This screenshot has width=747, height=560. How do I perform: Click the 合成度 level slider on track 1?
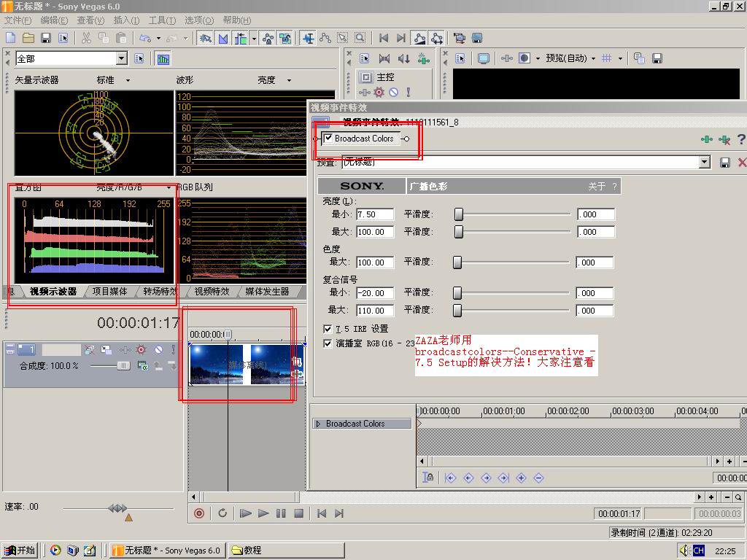click(123, 366)
